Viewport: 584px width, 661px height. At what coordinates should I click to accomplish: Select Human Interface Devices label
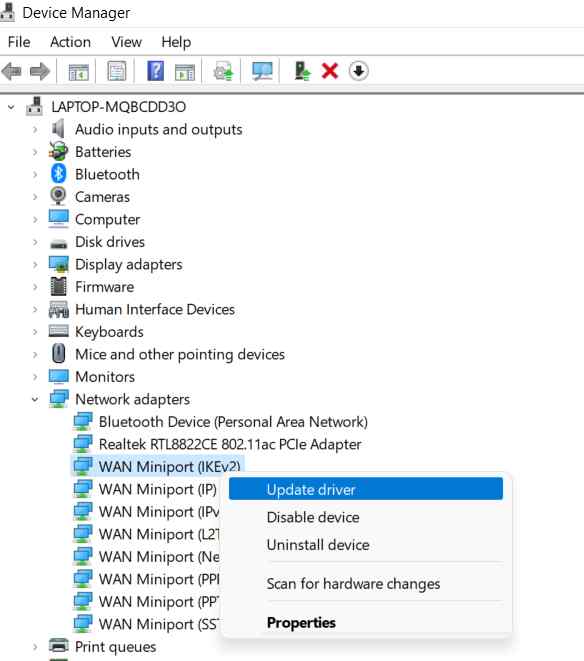pyautogui.click(x=155, y=309)
